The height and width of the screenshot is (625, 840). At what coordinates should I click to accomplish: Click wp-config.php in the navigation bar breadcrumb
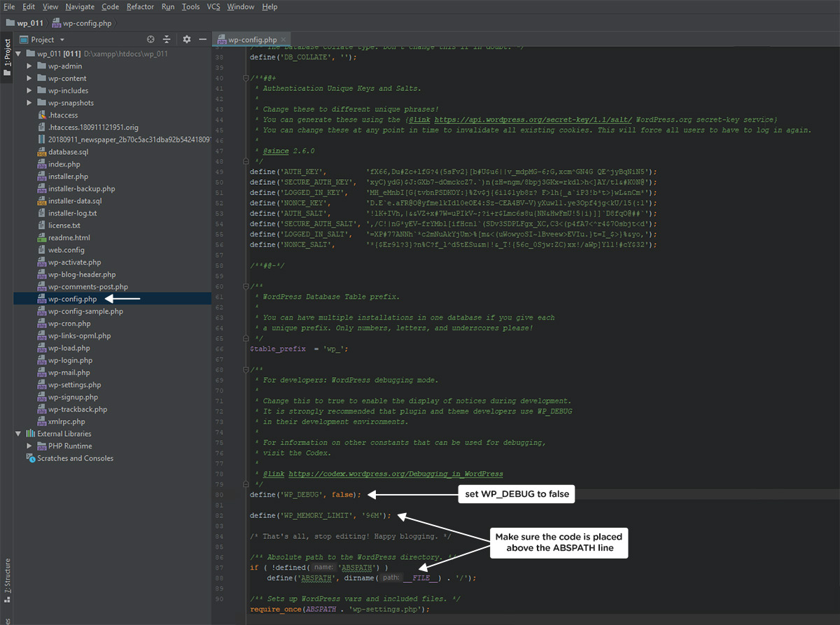pos(82,23)
